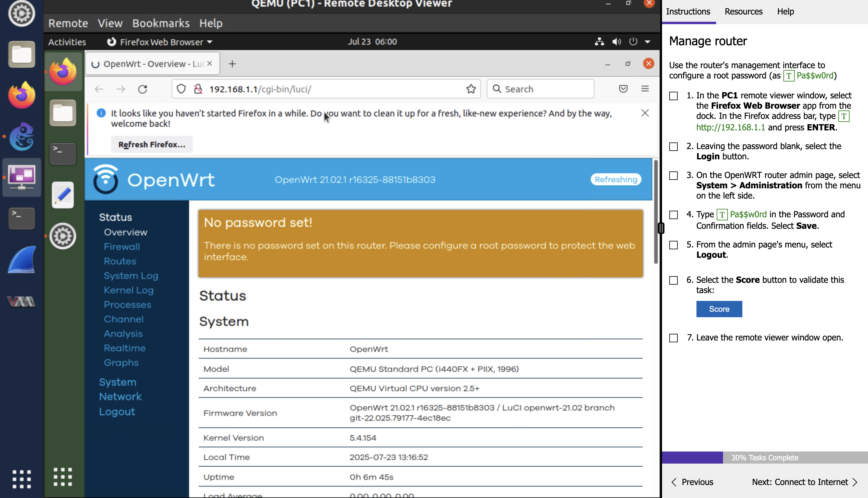
Task: Check step 4 checkbox about typing Pa$$w0rd
Action: tap(673, 215)
